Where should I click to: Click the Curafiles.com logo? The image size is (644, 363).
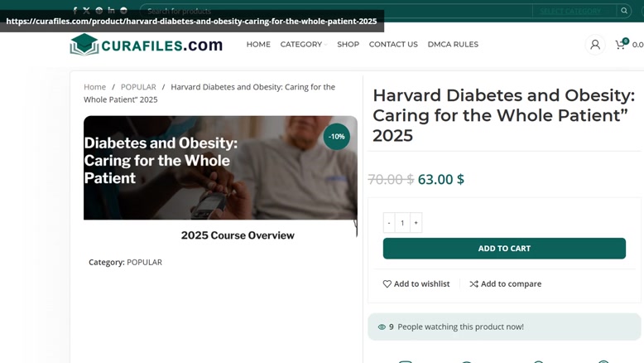click(x=147, y=45)
